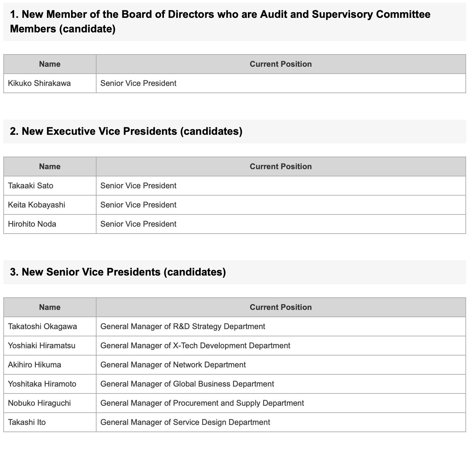Select 'General Manager of Service Design Department'
This screenshot has height=450, width=476.
point(185,422)
